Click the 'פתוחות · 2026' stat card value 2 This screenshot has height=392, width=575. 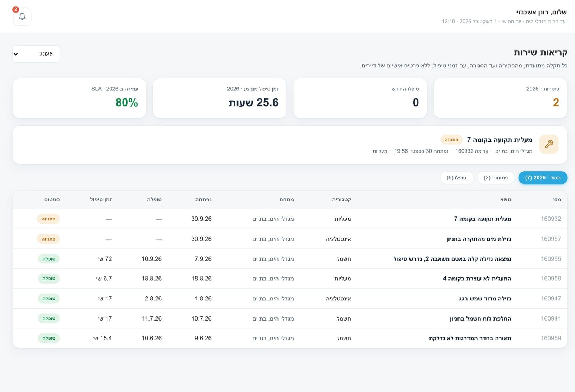[556, 103]
